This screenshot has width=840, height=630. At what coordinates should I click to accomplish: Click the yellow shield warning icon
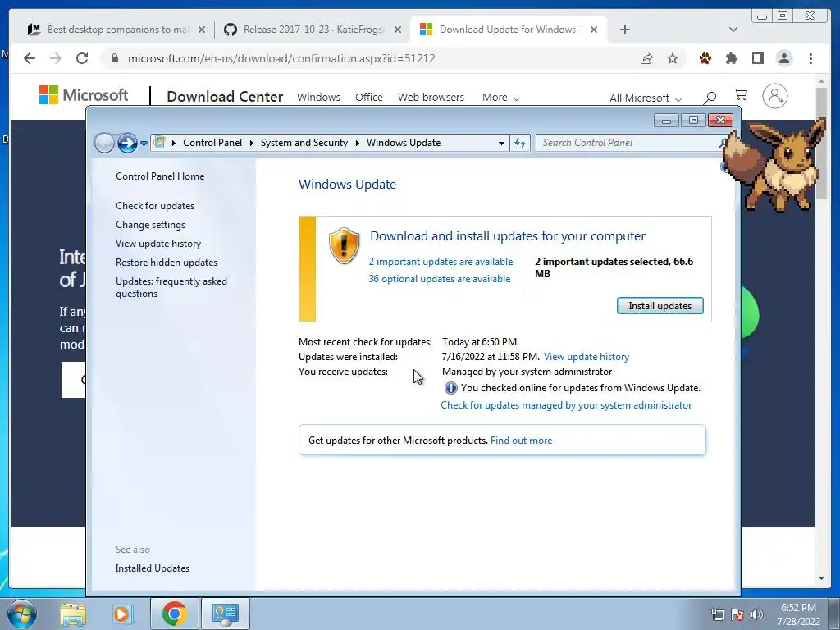pyautogui.click(x=344, y=246)
